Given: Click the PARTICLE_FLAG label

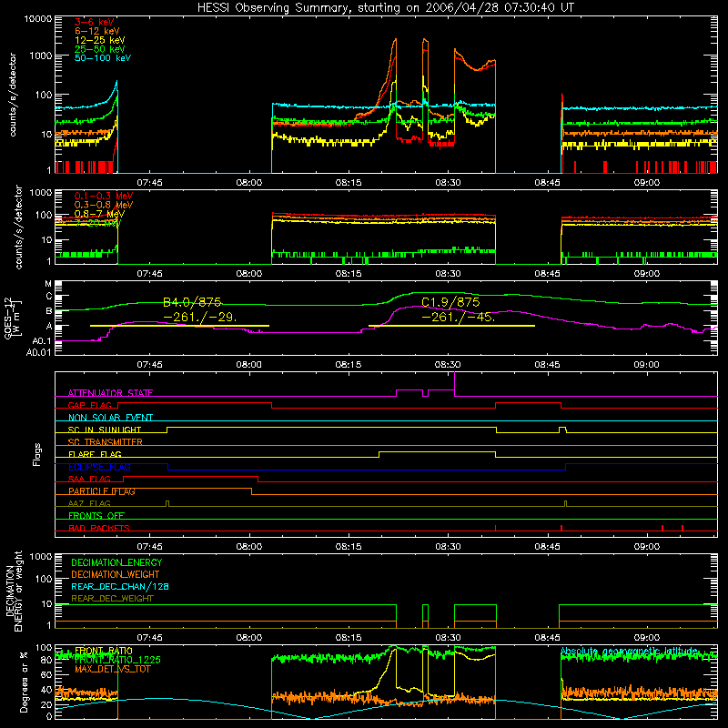Looking at the screenshot, I should [x=102, y=491].
